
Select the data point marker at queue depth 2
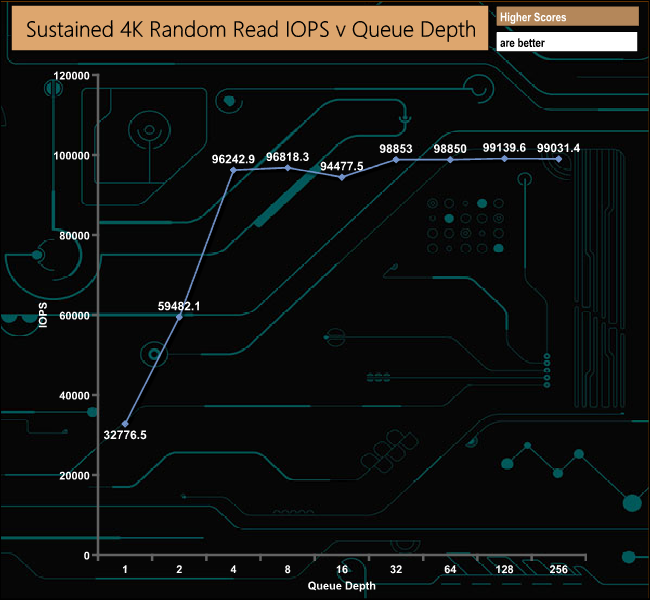click(179, 317)
